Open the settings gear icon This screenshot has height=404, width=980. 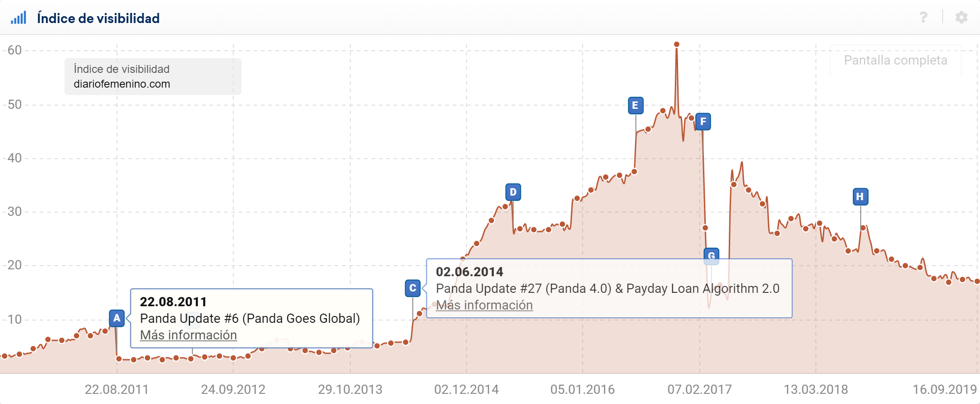pos(961,18)
